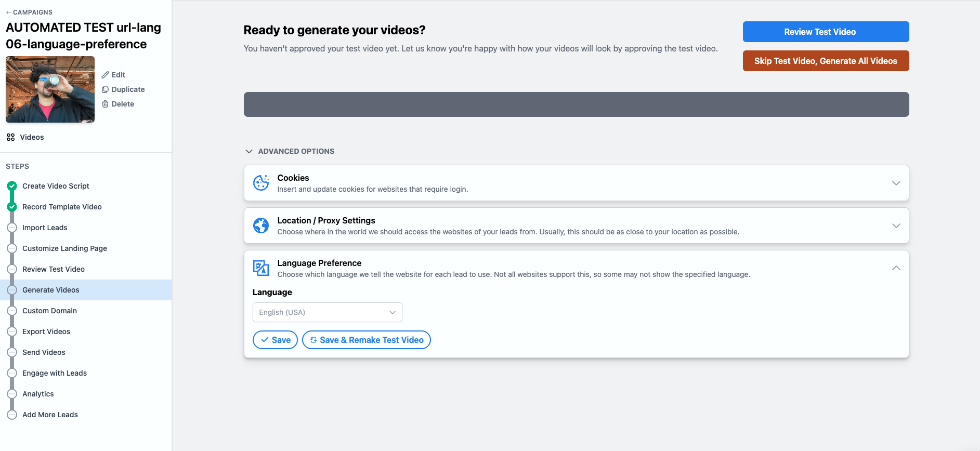
Task: Expand the Location / Proxy Settings chevron
Action: (x=896, y=225)
